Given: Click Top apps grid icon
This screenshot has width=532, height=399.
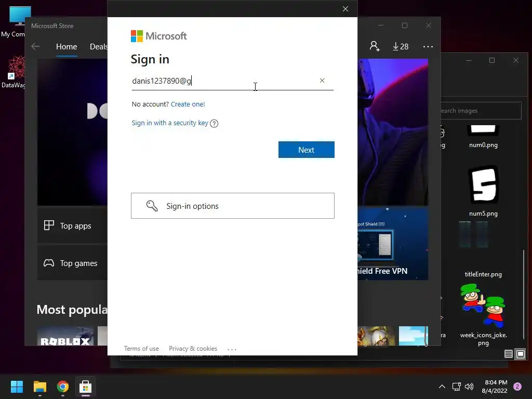Looking at the screenshot, I should (49, 225).
